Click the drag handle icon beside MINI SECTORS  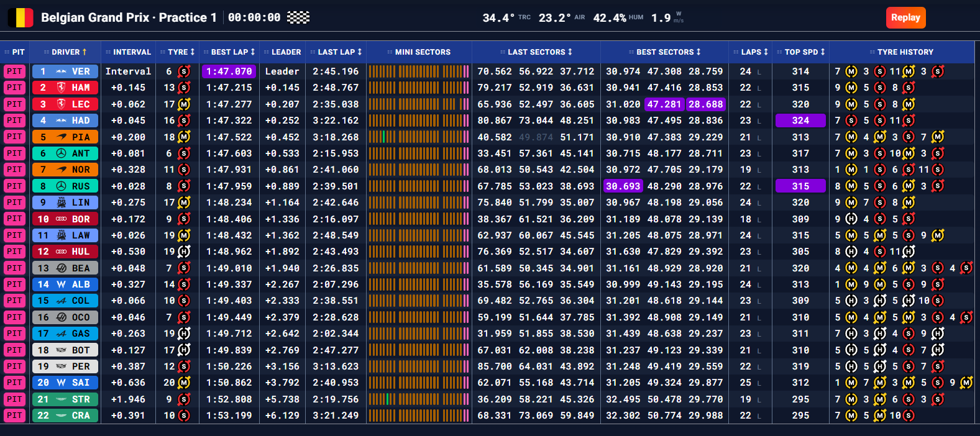pyautogui.click(x=390, y=52)
